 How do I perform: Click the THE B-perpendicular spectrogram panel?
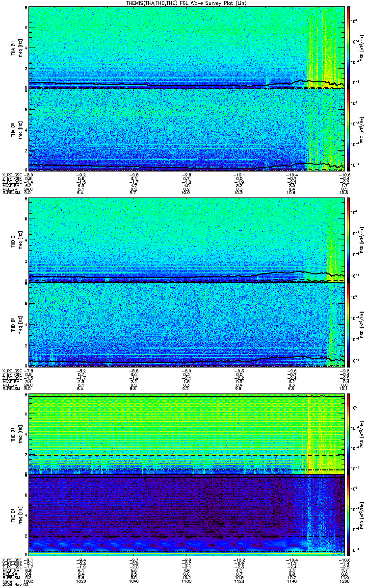click(x=187, y=434)
